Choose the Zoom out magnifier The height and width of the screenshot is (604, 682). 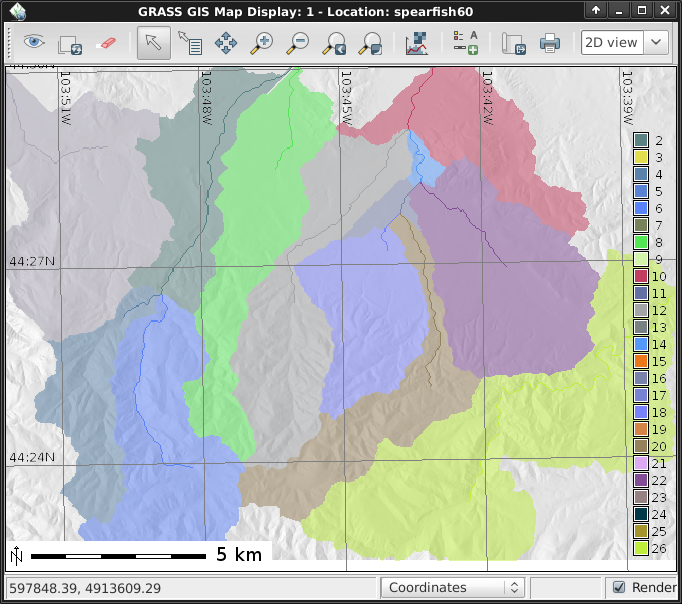(298, 43)
